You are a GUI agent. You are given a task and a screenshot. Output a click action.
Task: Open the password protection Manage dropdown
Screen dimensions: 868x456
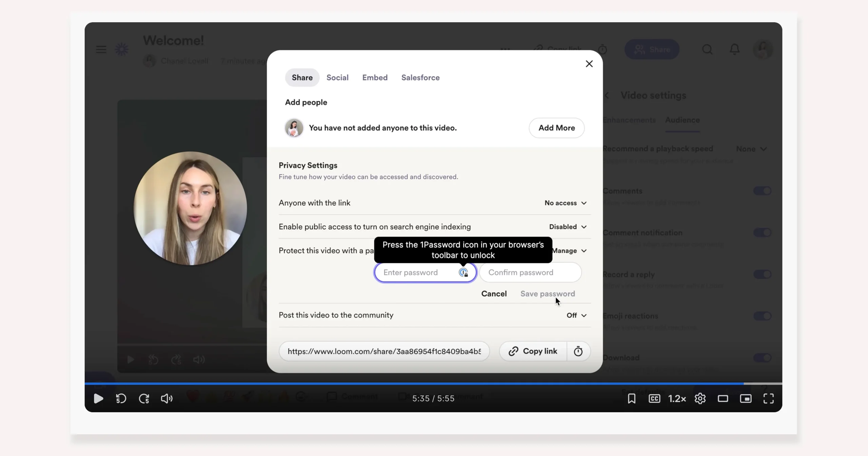569,251
